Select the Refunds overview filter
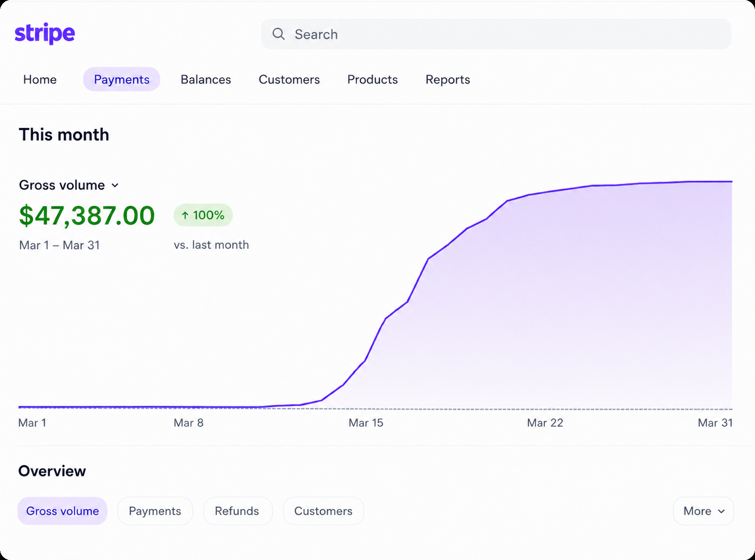Viewport: 755px width, 560px height. tap(237, 511)
